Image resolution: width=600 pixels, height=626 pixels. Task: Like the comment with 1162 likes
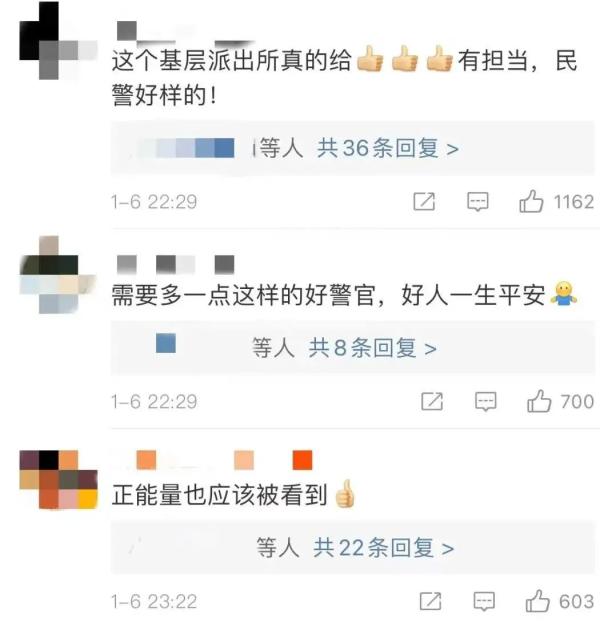point(531,201)
